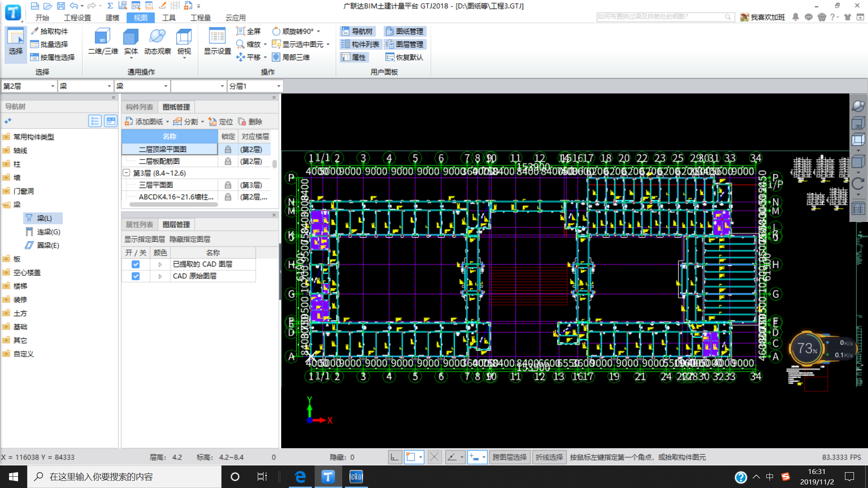This screenshot has width=868, height=488.
Task: Open the 工程量 ribbon tab
Action: [x=200, y=18]
